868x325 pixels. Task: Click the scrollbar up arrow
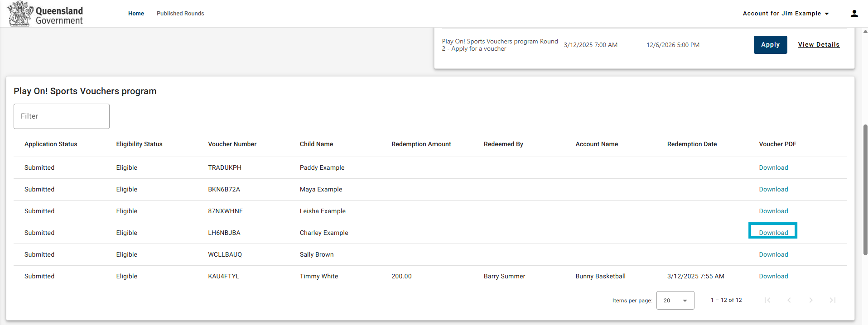865,31
